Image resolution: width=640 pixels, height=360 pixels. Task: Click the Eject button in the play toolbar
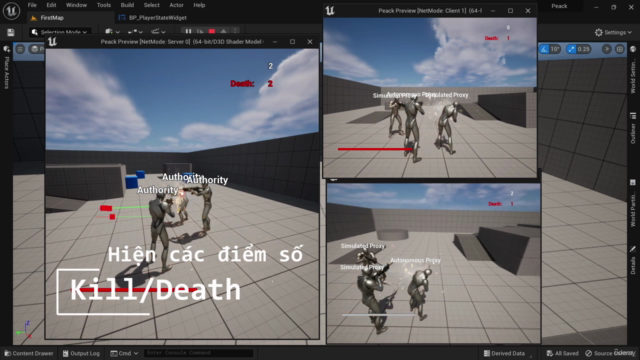click(x=224, y=31)
